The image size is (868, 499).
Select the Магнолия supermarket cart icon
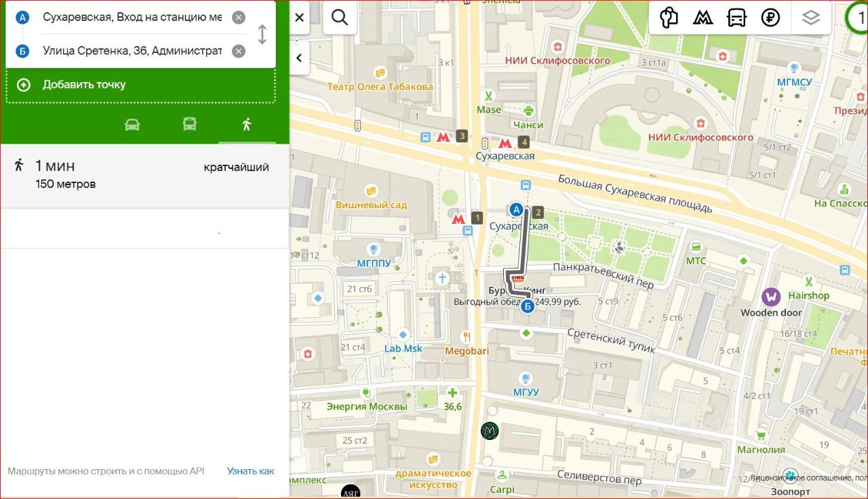[761, 435]
